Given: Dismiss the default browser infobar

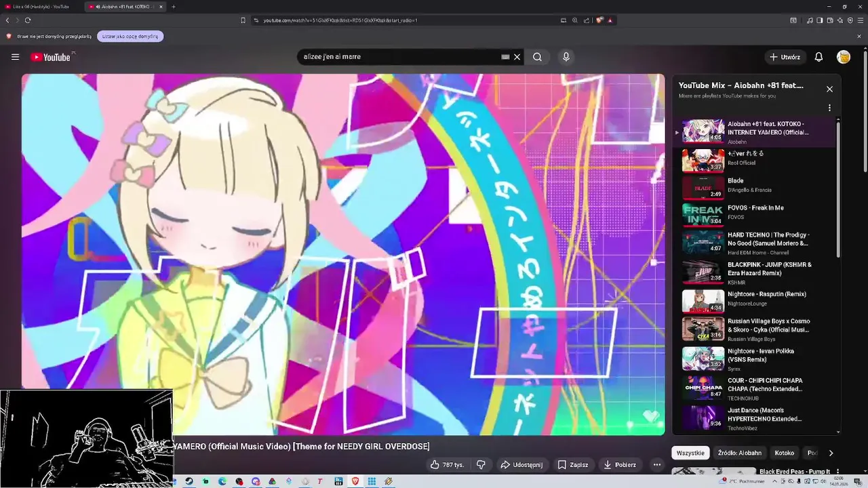Looking at the screenshot, I should pos(859,36).
